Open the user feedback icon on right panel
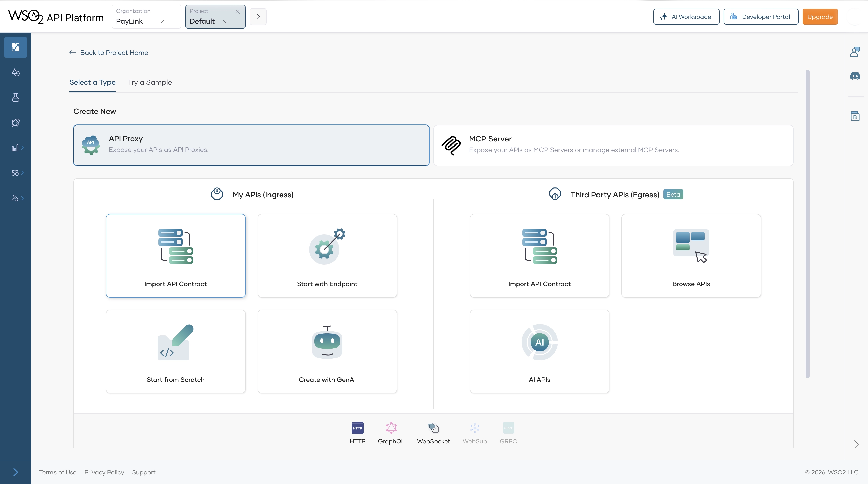 pyautogui.click(x=855, y=52)
